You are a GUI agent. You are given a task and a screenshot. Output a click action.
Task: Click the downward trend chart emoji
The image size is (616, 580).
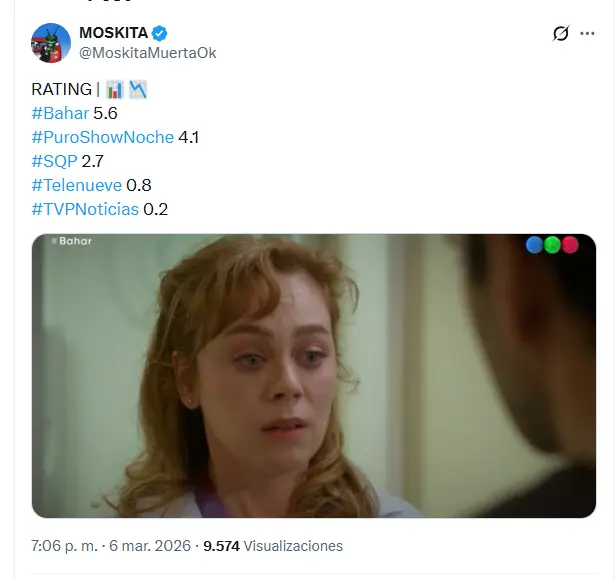[138, 89]
